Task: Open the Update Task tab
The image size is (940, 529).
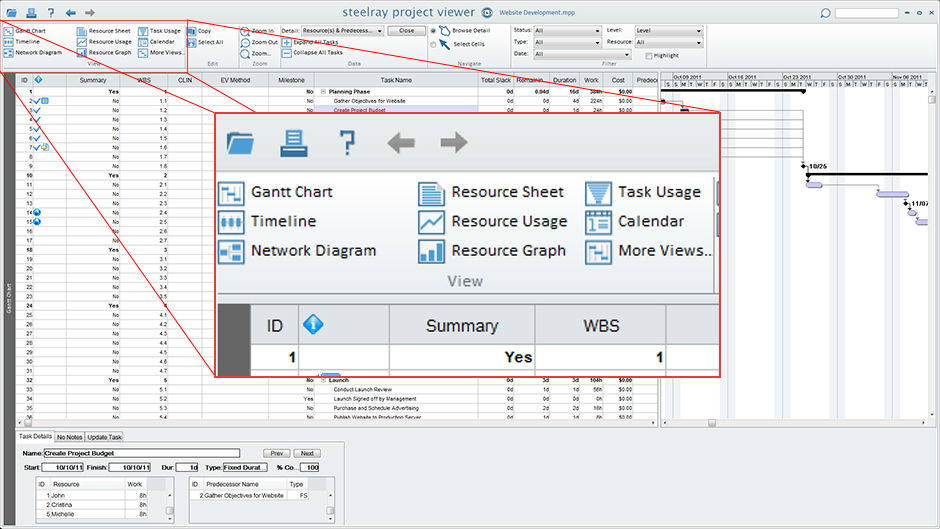Action: click(104, 437)
